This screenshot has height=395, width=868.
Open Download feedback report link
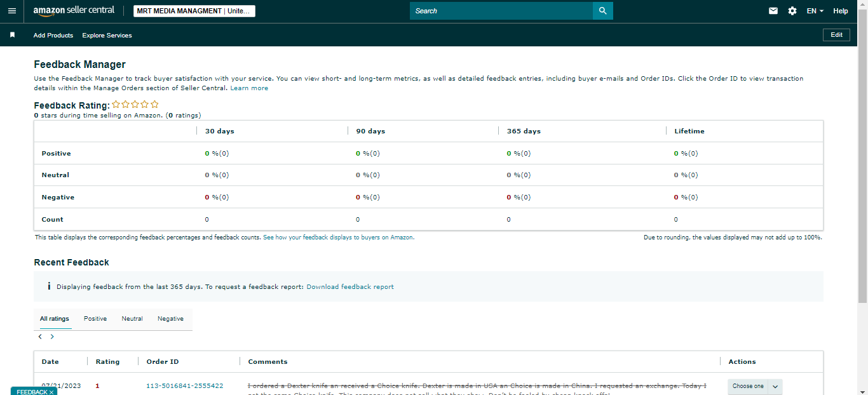click(x=350, y=286)
